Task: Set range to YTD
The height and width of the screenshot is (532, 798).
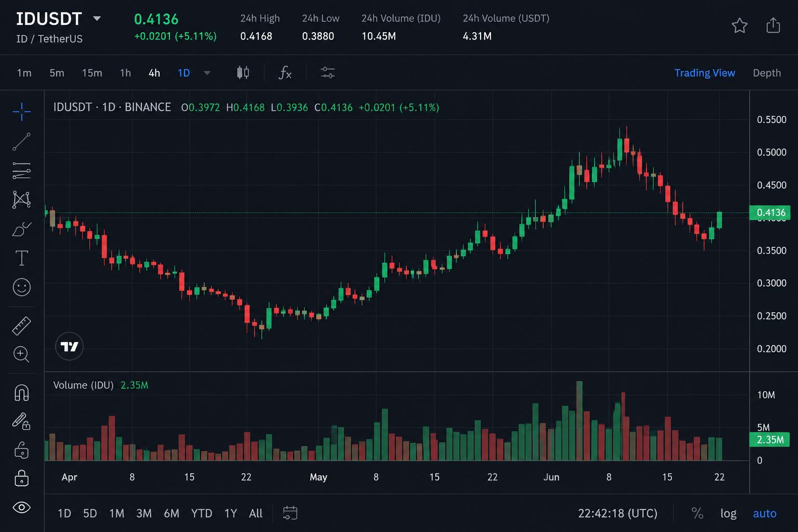Action: point(202,513)
